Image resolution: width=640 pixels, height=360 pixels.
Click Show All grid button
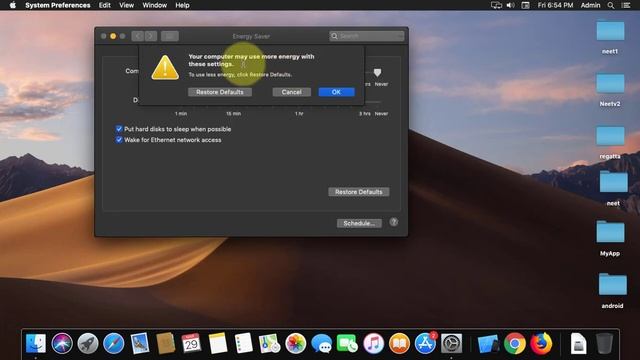(170, 36)
